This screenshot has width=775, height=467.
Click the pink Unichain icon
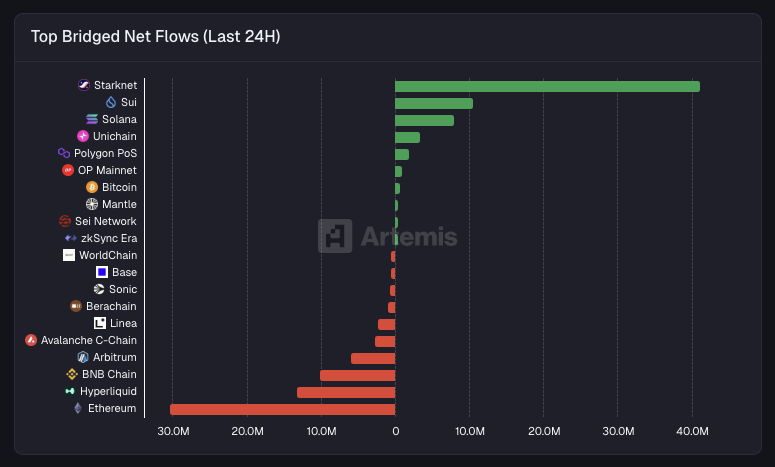tap(83, 136)
